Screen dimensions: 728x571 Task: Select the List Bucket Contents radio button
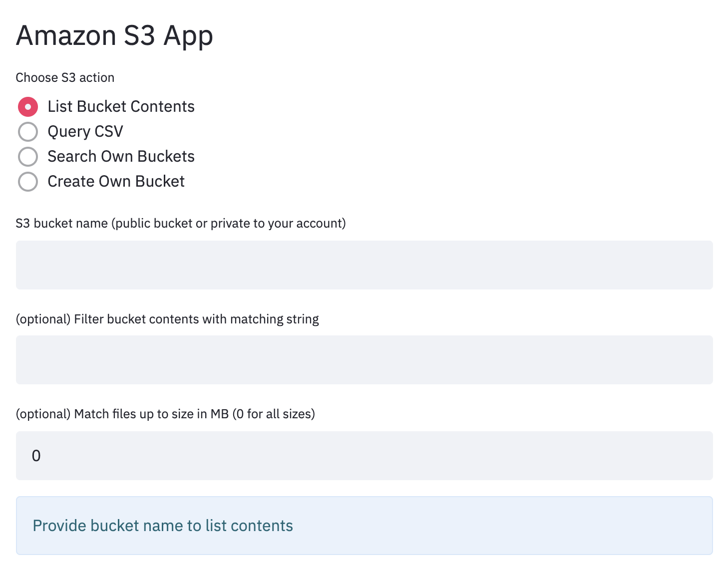tap(28, 107)
